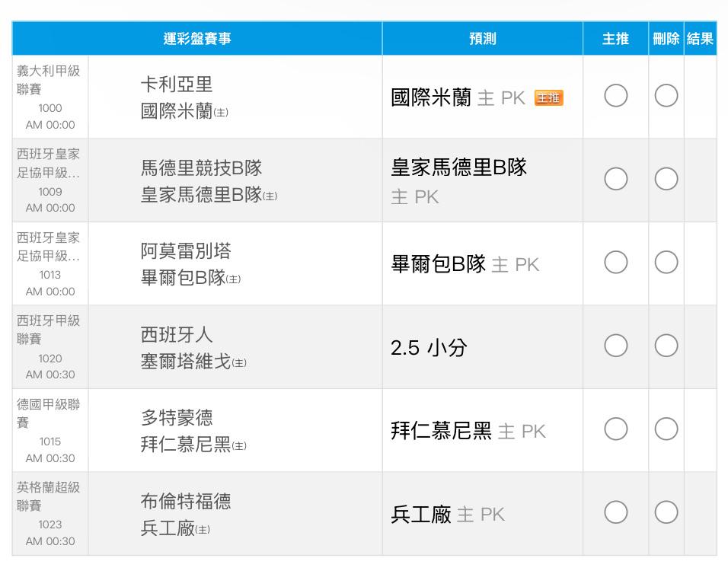This screenshot has height=574, width=728.
Task: Select delete radio for 西班牙人 match
Action: [666, 346]
